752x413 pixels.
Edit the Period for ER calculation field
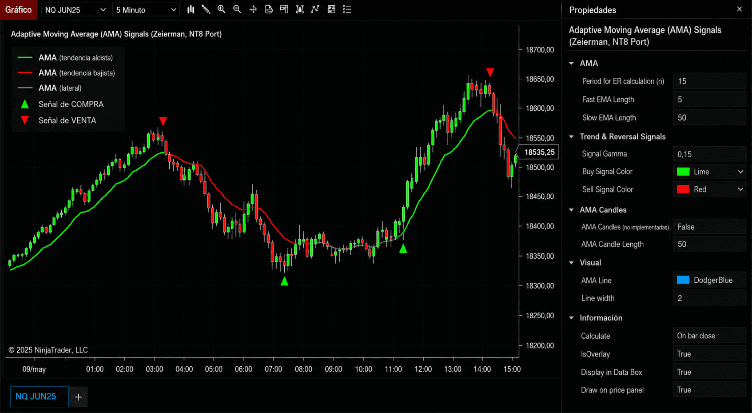710,81
